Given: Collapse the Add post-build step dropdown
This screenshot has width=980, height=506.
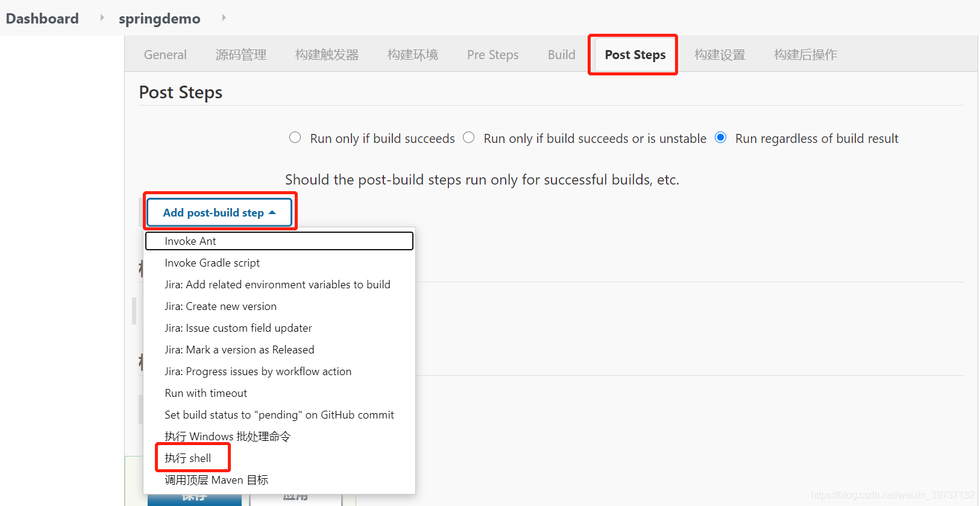Looking at the screenshot, I should coord(219,212).
